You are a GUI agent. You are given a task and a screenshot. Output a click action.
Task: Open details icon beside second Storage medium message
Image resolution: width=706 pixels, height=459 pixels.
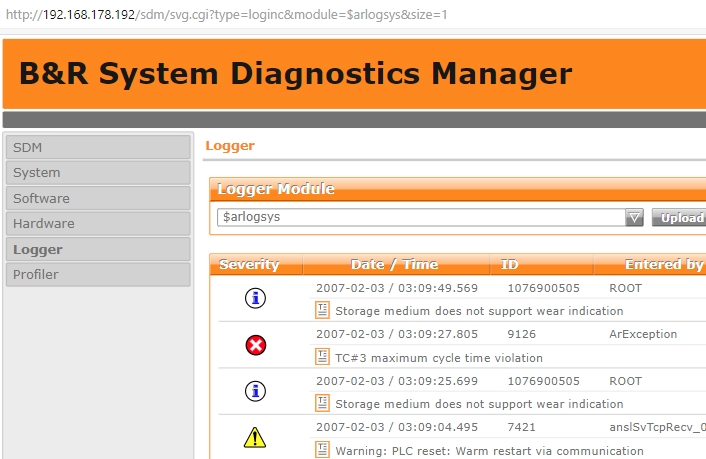[322, 403]
